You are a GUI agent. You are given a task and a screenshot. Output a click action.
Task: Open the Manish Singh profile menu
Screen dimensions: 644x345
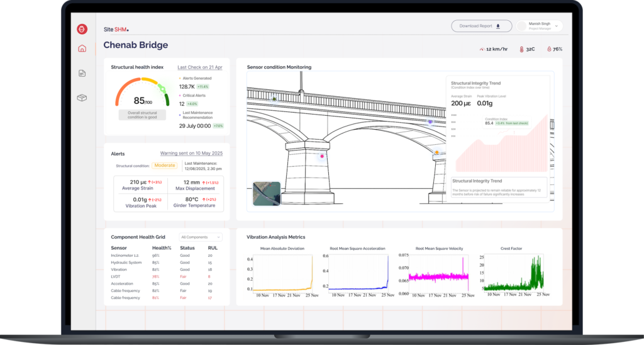pyautogui.click(x=539, y=26)
